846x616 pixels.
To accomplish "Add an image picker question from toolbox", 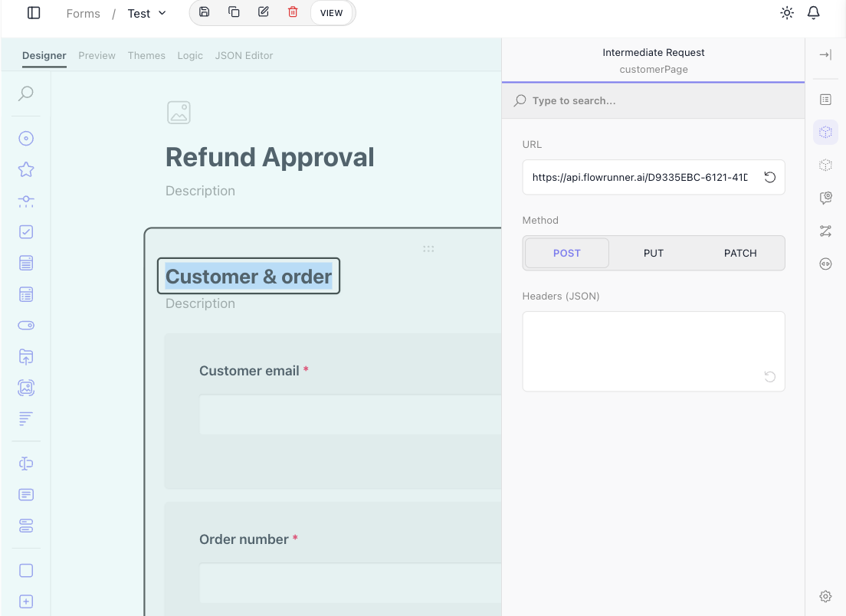I will tap(26, 388).
